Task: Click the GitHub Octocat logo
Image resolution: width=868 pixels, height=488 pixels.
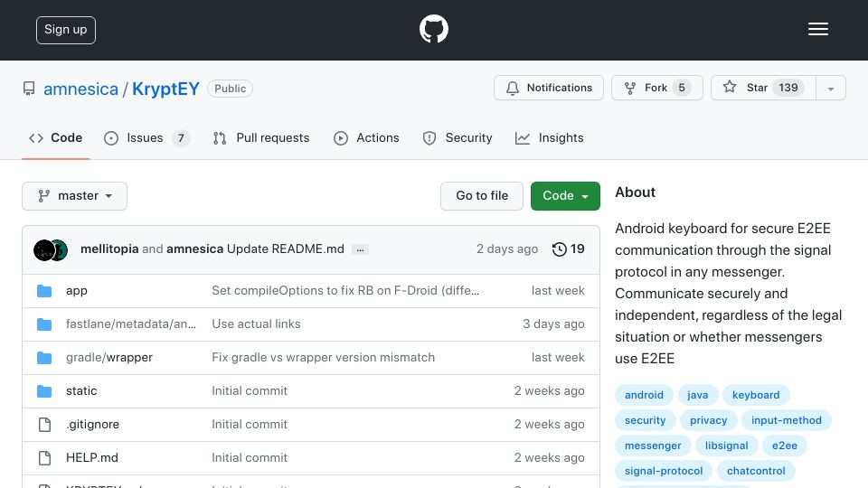Action: coord(433,29)
